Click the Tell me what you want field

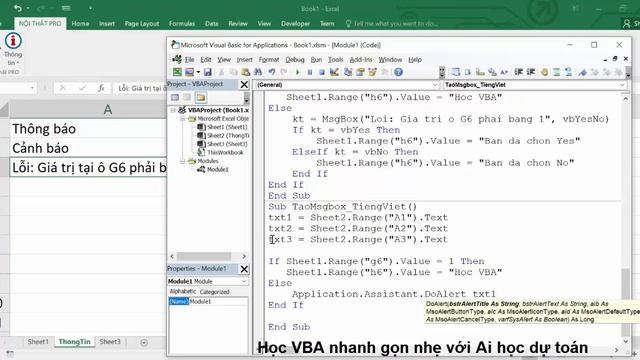392,24
